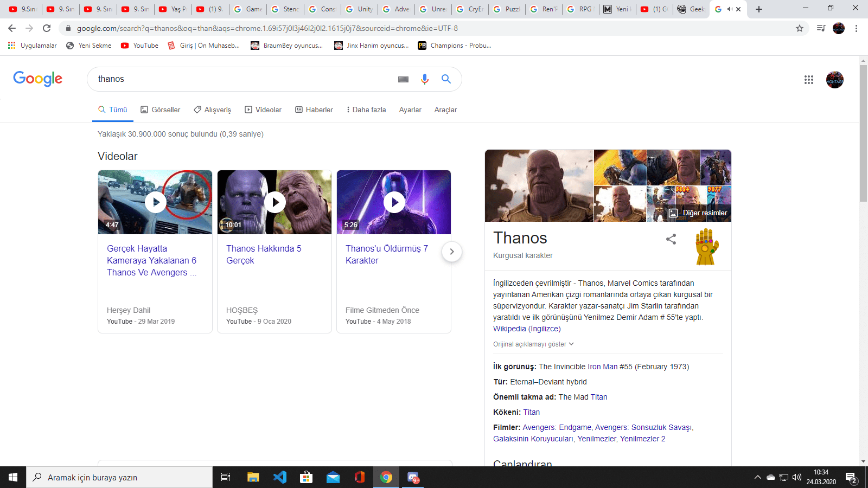The width and height of the screenshot is (868, 488).
Task: Click the Google logo
Action: click(x=38, y=79)
